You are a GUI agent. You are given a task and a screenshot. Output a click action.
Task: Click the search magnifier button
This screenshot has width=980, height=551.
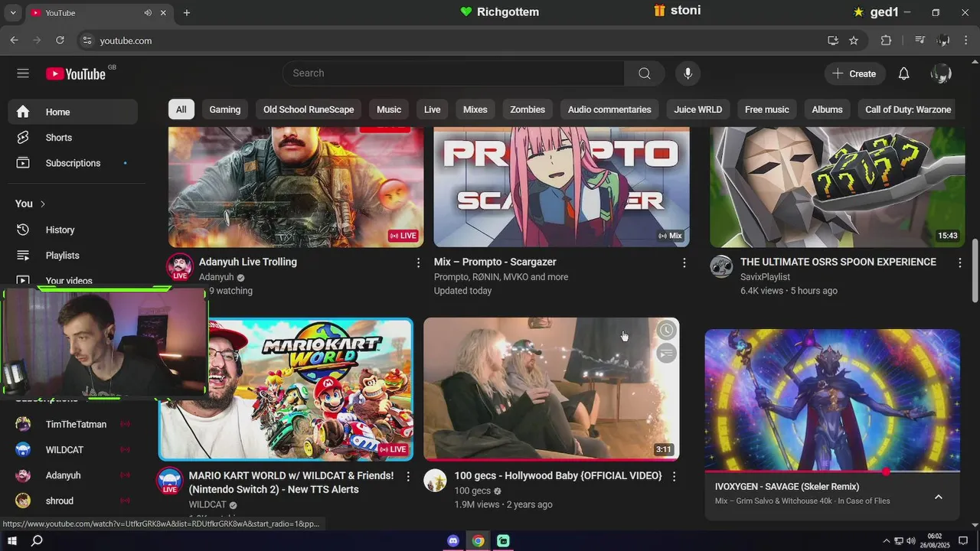pos(645,73)
